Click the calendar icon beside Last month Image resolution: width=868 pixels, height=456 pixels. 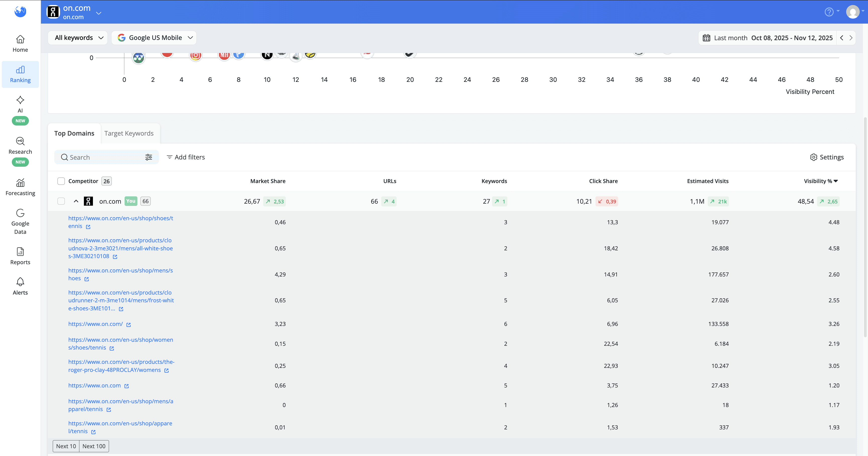click(706, 38)
